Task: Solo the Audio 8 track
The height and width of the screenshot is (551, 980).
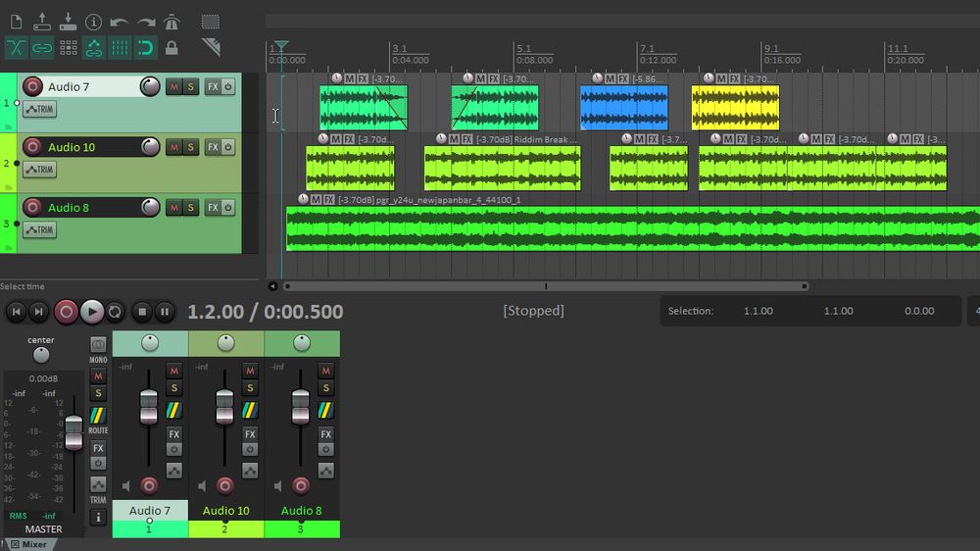Action: click(x=191, y=207)
